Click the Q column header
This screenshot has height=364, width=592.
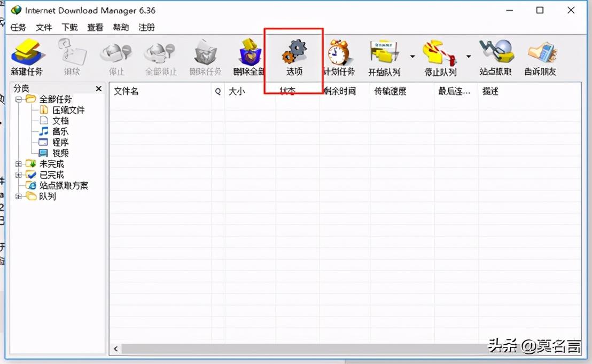(x=218, y=91)
